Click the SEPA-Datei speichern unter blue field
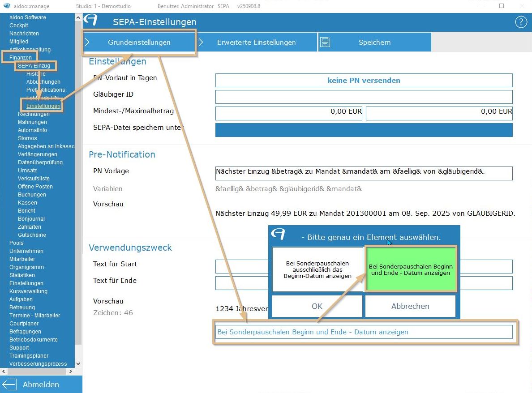This screenshot has width=532, height=393. tap(364, 130)
